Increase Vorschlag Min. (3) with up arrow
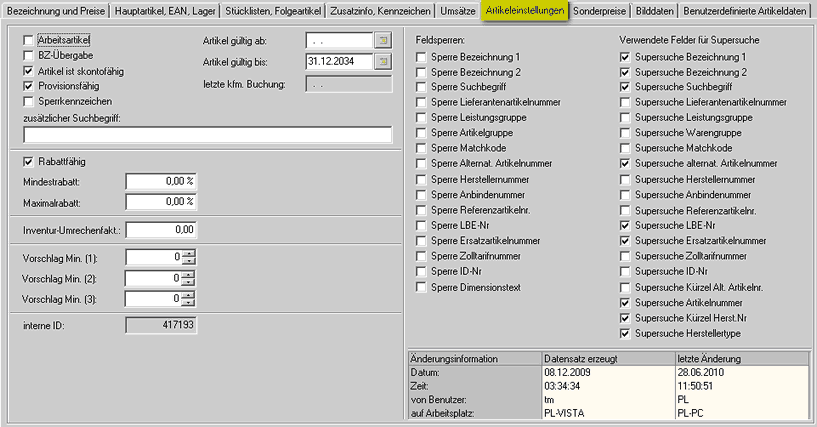The image size is (817, 427). point(189,295)
